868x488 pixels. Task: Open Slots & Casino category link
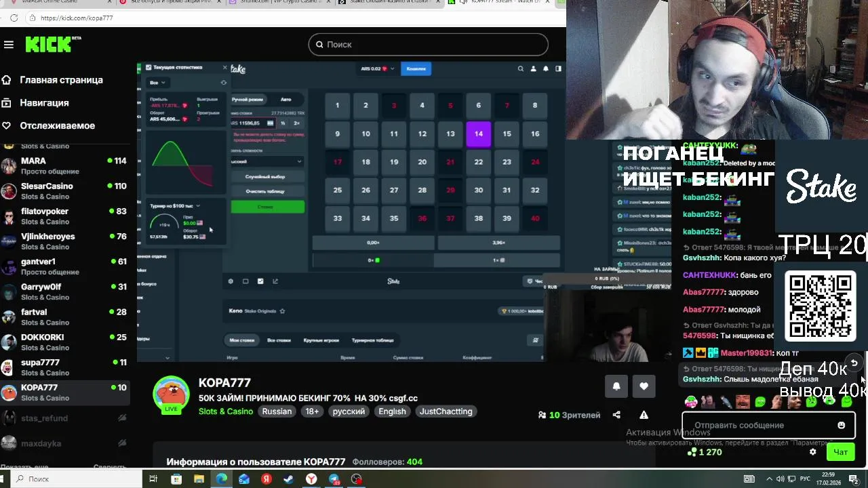226,411
